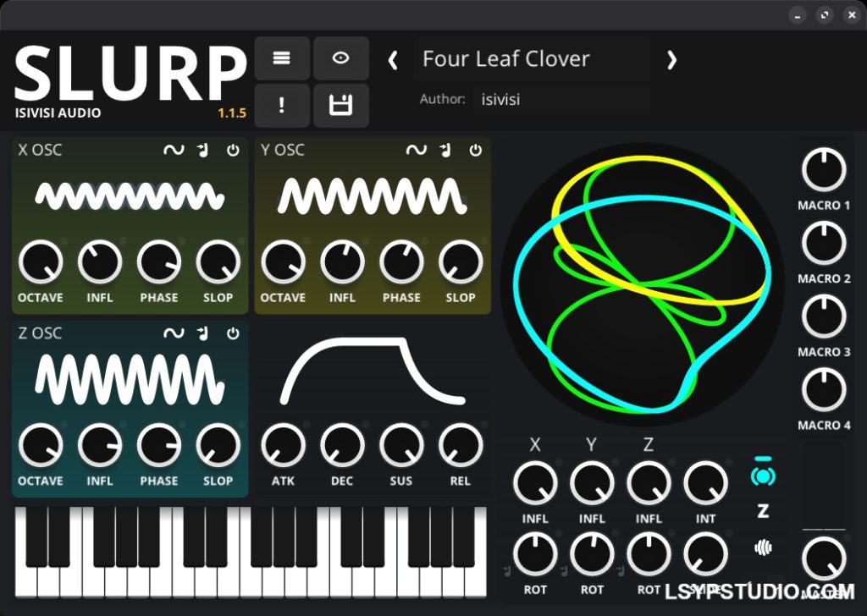Load previous preset with left chevron

coord(393,60)
